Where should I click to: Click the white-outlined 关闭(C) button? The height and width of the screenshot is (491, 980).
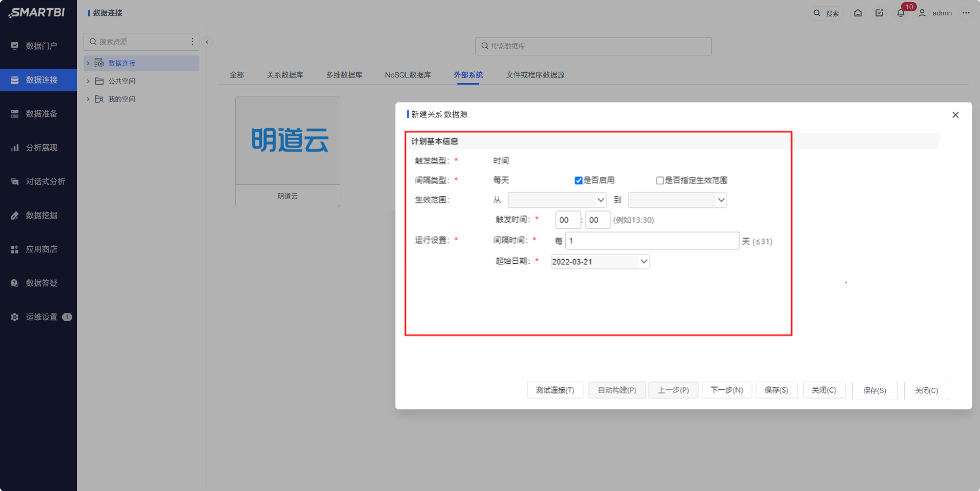point(927,391)
